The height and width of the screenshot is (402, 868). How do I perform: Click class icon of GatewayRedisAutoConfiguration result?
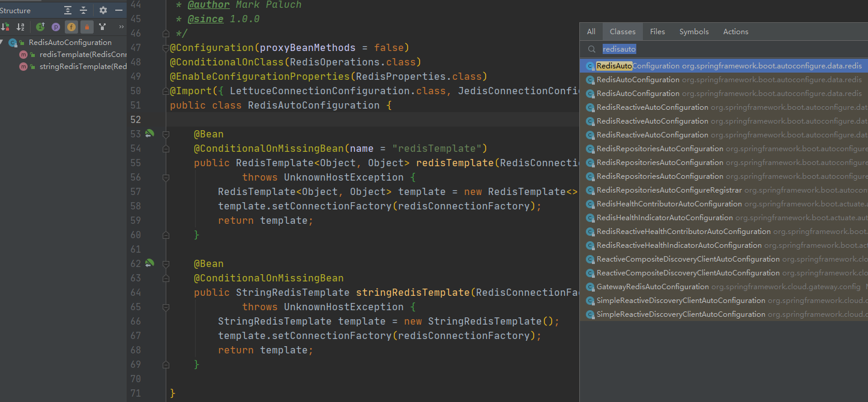590,287
